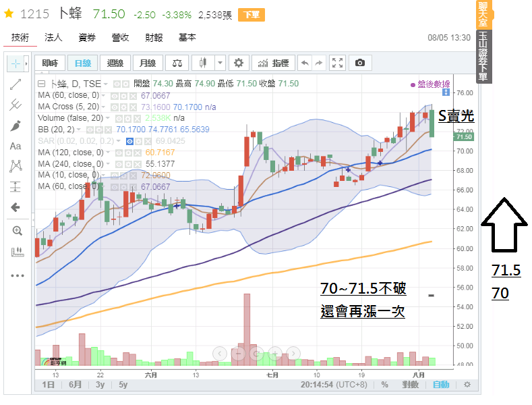Select the 週線 weekly interval

tap(115, 63)
